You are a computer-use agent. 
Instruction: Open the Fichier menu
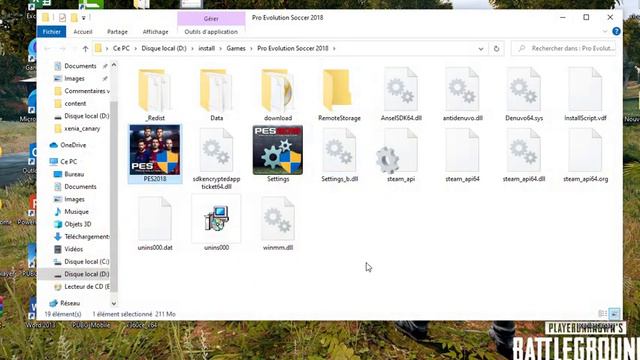52,31
